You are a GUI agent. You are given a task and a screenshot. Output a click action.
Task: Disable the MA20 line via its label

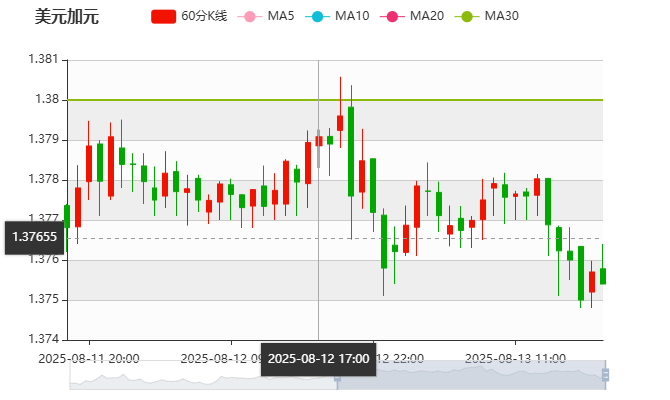click(427, 16)
